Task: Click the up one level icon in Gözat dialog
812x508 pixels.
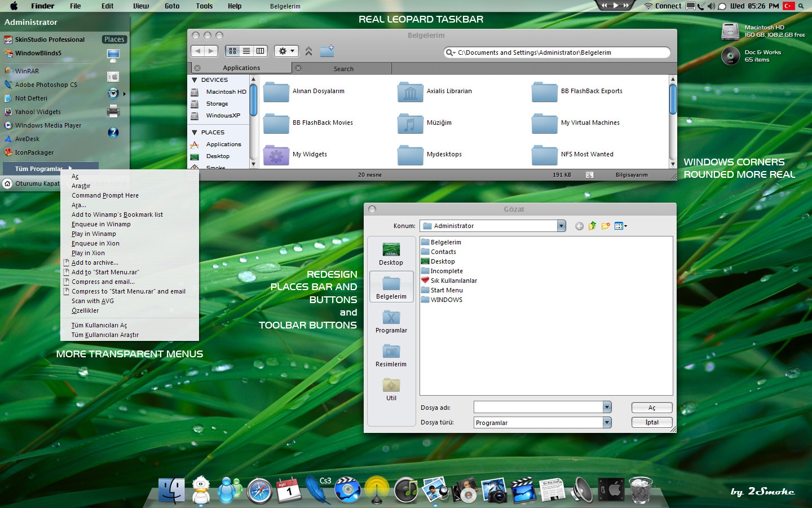Action: (x=592, y=226)
